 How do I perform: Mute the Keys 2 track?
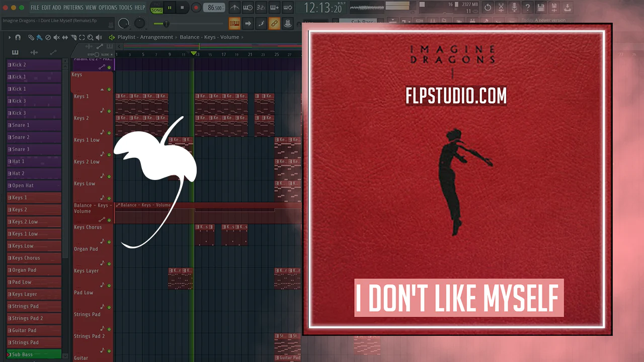pos(109,133)
